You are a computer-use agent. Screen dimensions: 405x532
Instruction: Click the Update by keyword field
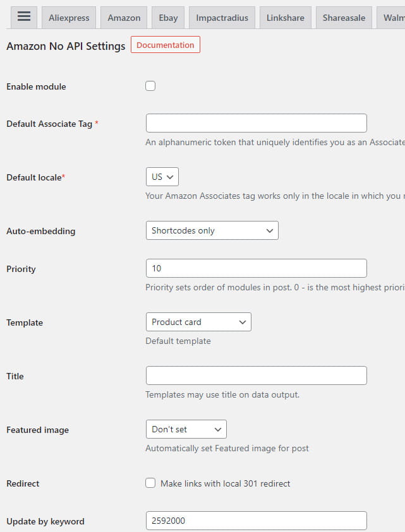[256, 521]
